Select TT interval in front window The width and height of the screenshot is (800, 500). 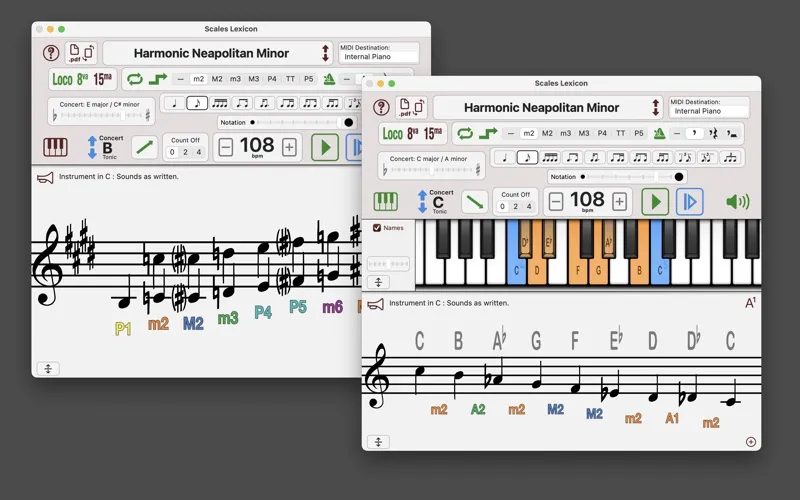620,133
